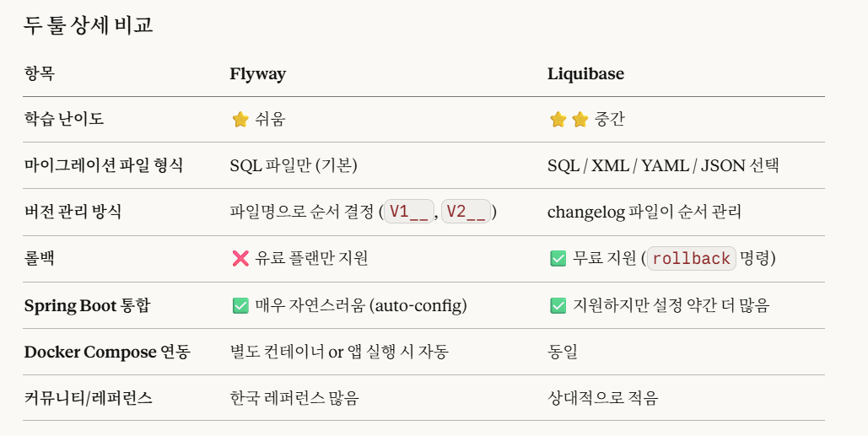Click the green check beside 지원하지만 설정
The image size is (868, 436).
pyautogui.click(x=558, y=305)
